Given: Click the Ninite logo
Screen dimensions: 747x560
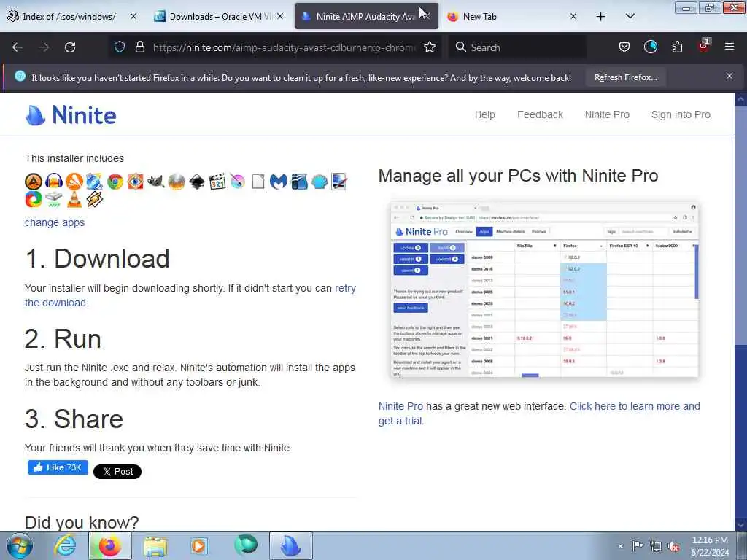Looking at the screenshot, I should click(x=71, y=115).
